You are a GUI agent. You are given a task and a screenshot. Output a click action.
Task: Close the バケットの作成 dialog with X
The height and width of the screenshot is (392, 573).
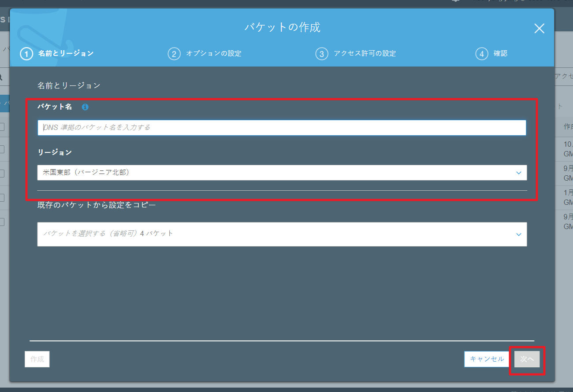tap(539, 29)
